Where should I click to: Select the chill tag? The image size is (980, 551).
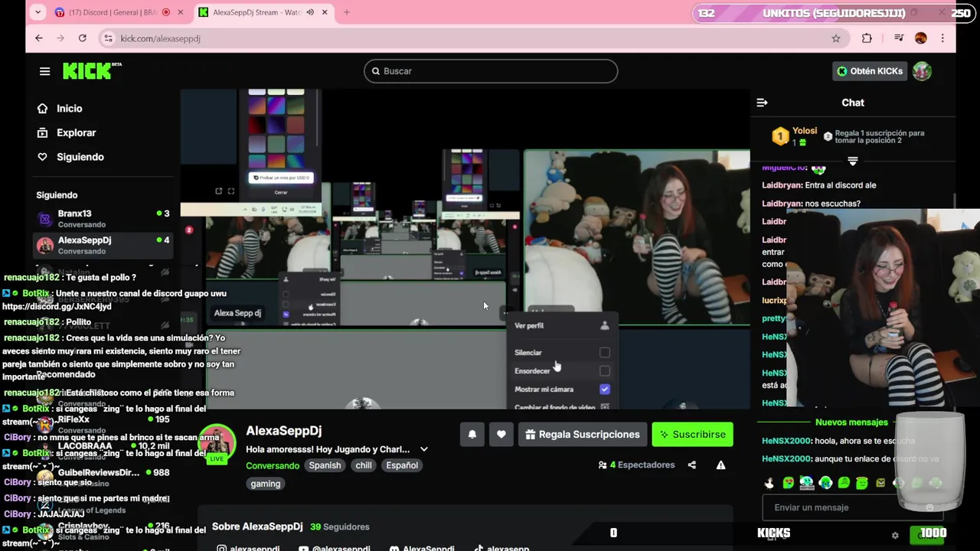coord(364,465)
